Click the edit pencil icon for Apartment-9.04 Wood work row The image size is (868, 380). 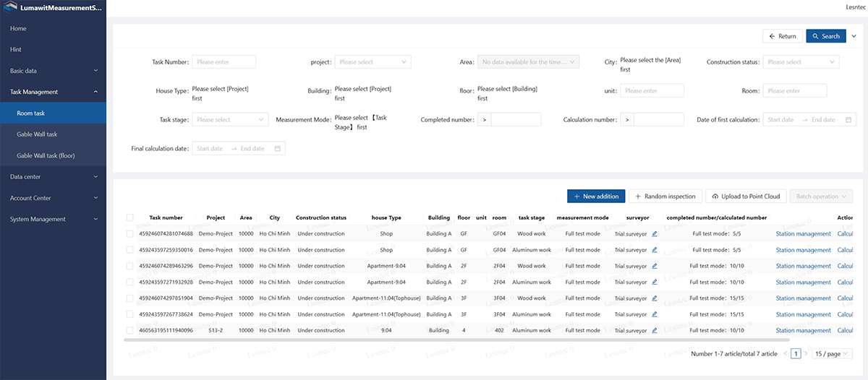coord(655,266)
